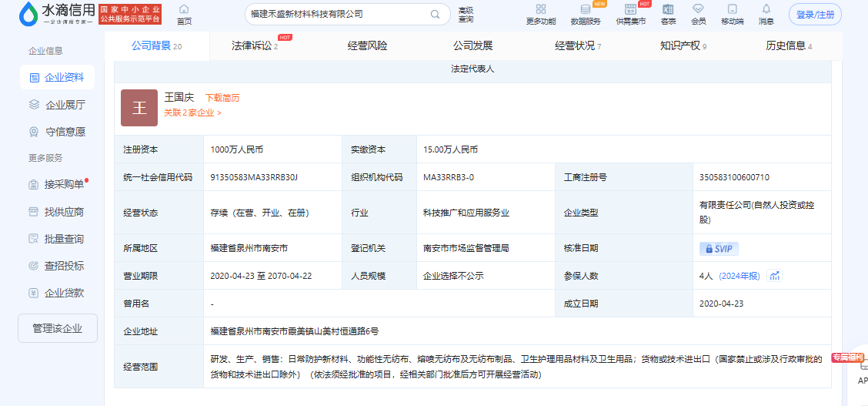Click the search magnifier icon

coord(435,14)
